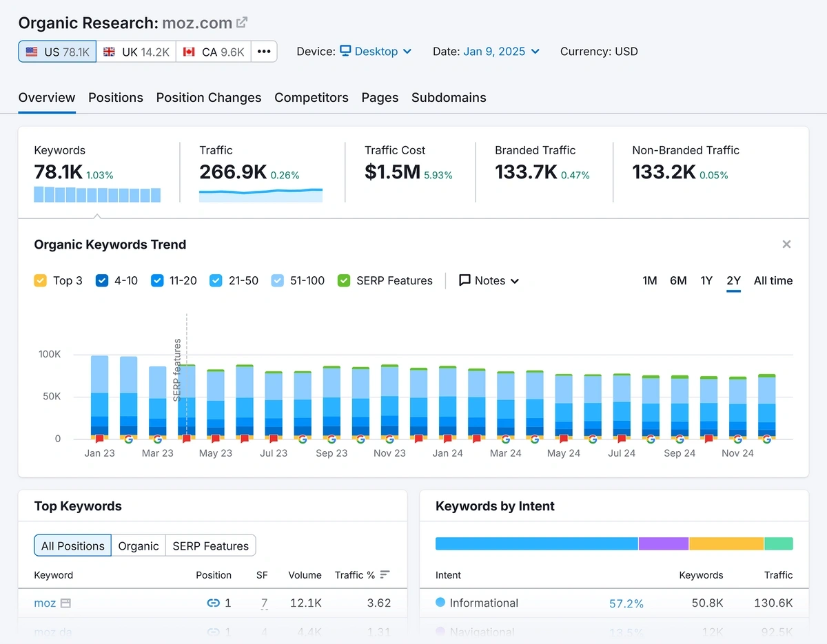Uncheck the SERP Features legend checkbox
This screenshot has width=827, height=644.
[344, 280]
